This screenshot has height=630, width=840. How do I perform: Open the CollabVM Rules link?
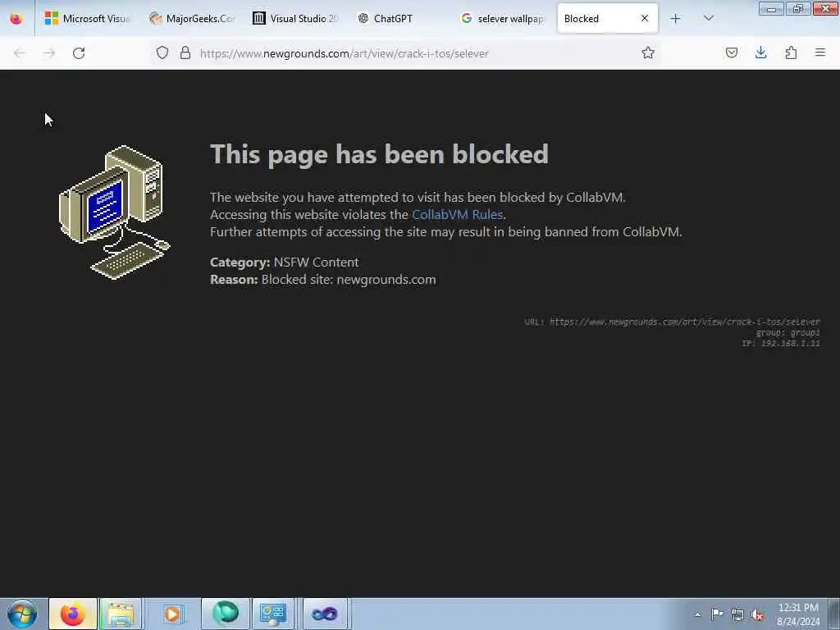[457, 214]
